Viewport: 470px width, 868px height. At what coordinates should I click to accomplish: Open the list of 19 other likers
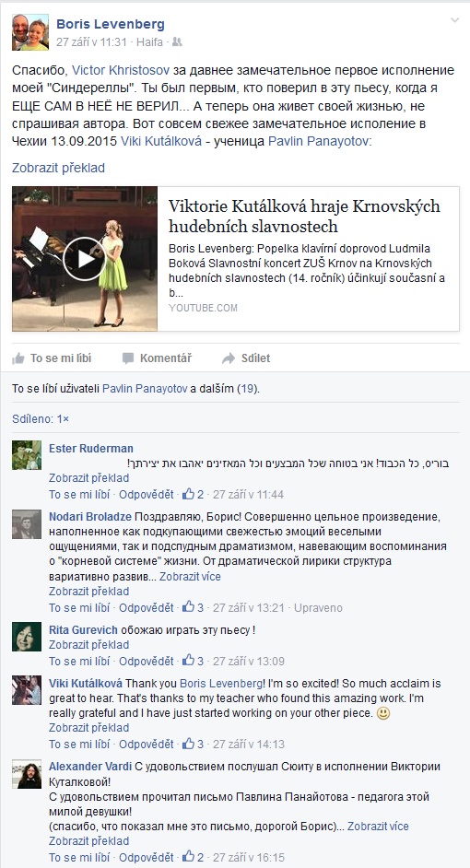point(246,389)
